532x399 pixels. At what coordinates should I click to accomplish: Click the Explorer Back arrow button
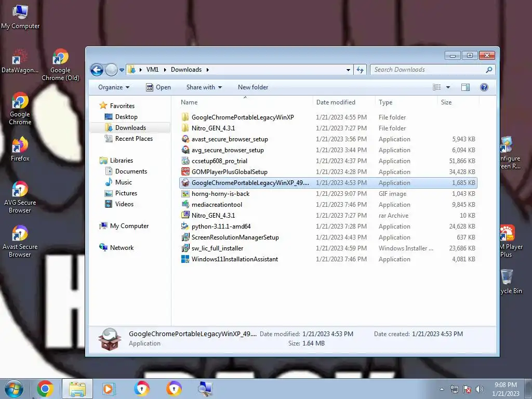click(97, 70)
